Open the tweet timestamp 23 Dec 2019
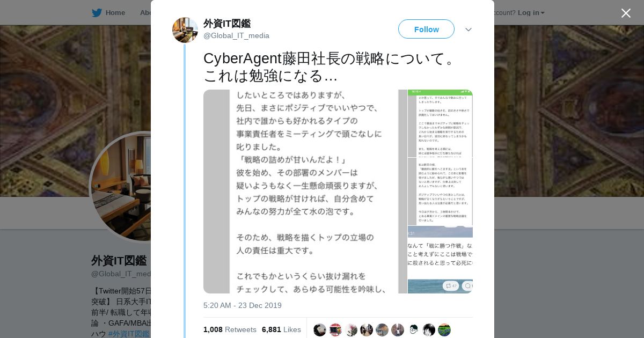The height and width of the screenshot is (338, 644). pyautogui.click(x=243, y=305)
